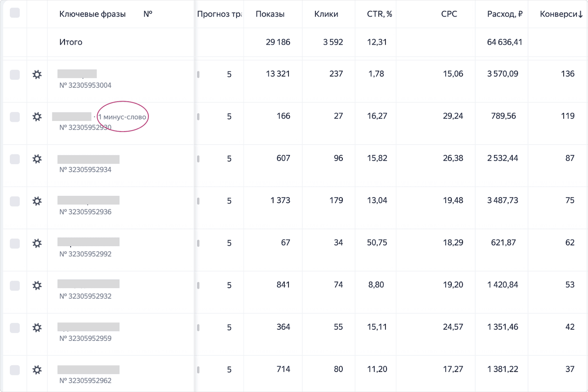The width and height of the screenshot is (588, 392).
Task: Click the Расход, ₽ column header
Action: tap(504, 14)
